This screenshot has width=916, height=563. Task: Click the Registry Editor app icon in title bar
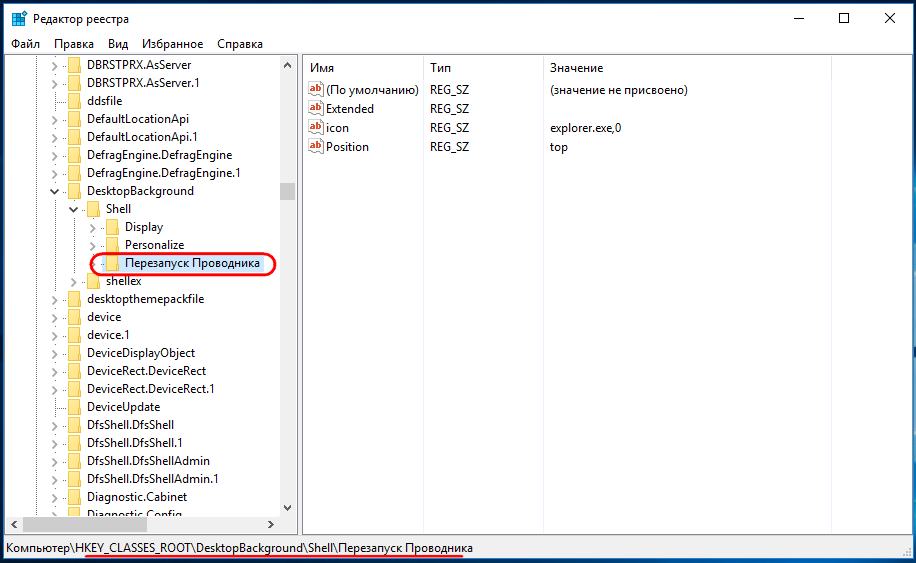point(19,19)
